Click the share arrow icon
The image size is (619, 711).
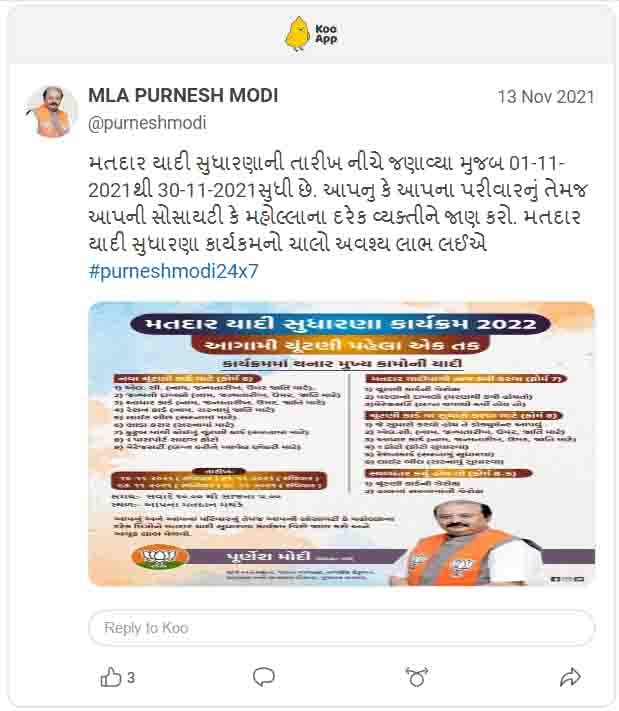coord(570,677)
